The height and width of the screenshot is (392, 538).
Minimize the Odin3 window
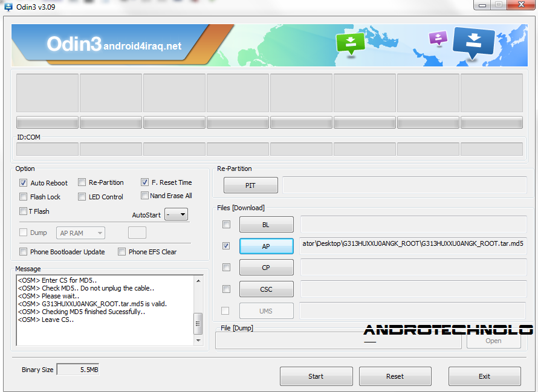pos(482,5)
